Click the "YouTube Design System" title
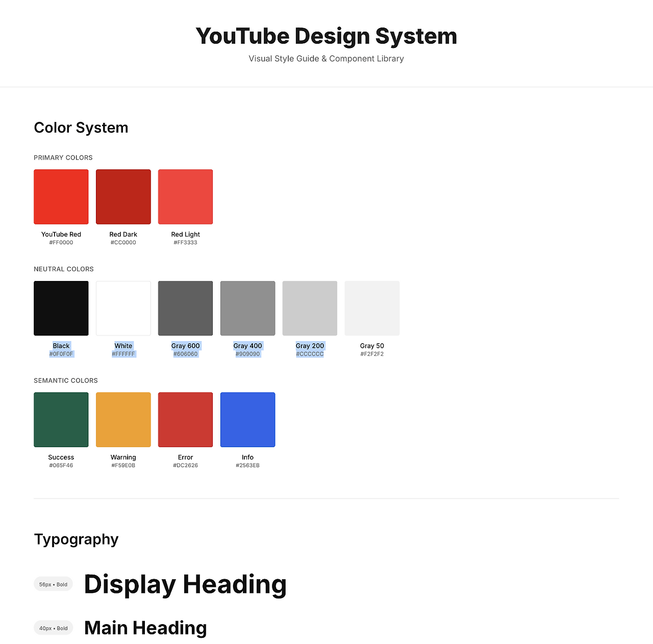The image size is (653, 644). 326,36
